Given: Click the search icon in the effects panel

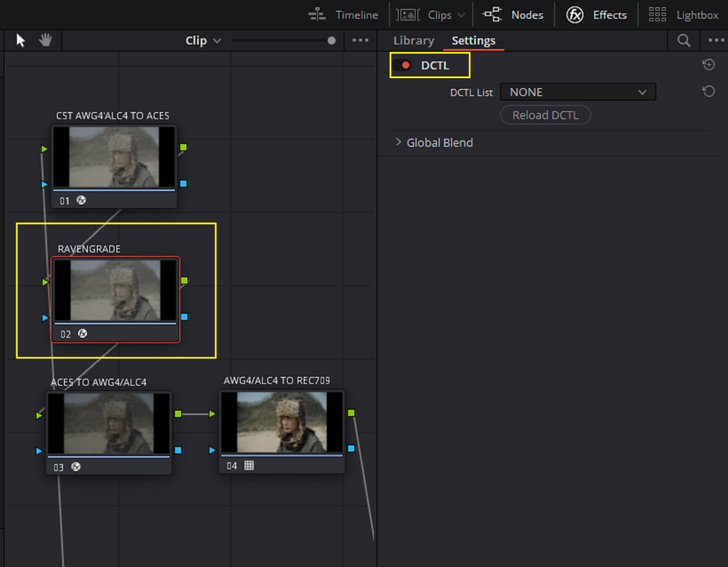Looking at the screenshot, I should (x=683, y=40).
